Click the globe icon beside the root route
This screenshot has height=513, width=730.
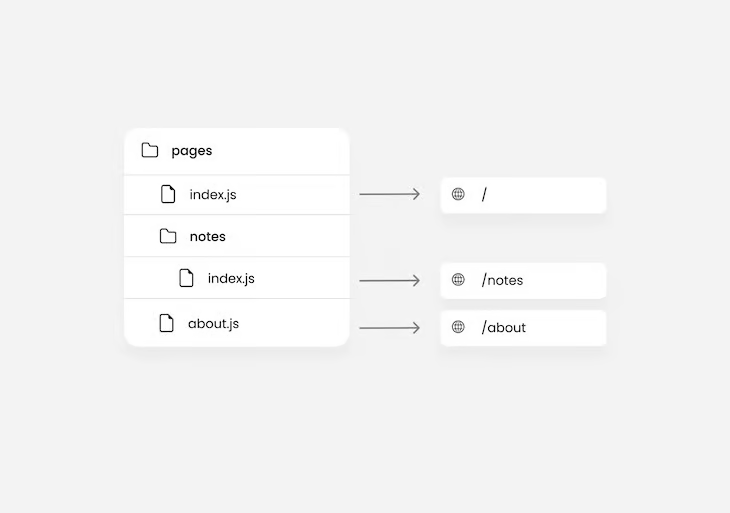(x=458, y=194)
